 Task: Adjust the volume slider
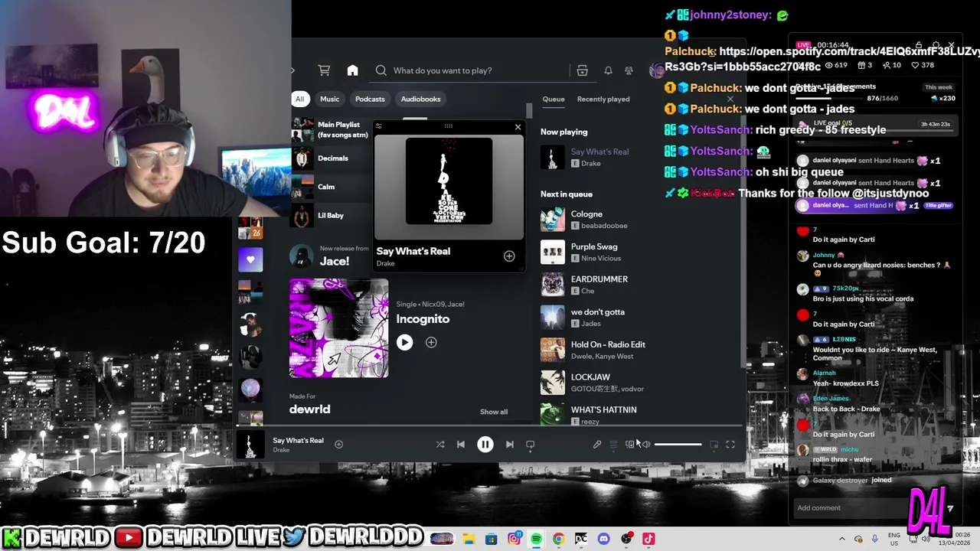click(678, 445)
